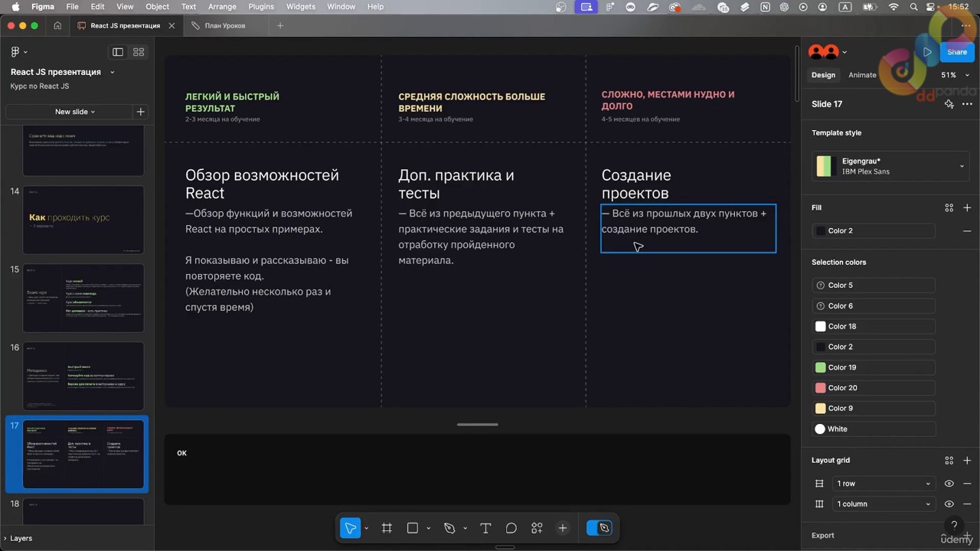
Task: Select the Frame tool
Action: click(387, 528)
